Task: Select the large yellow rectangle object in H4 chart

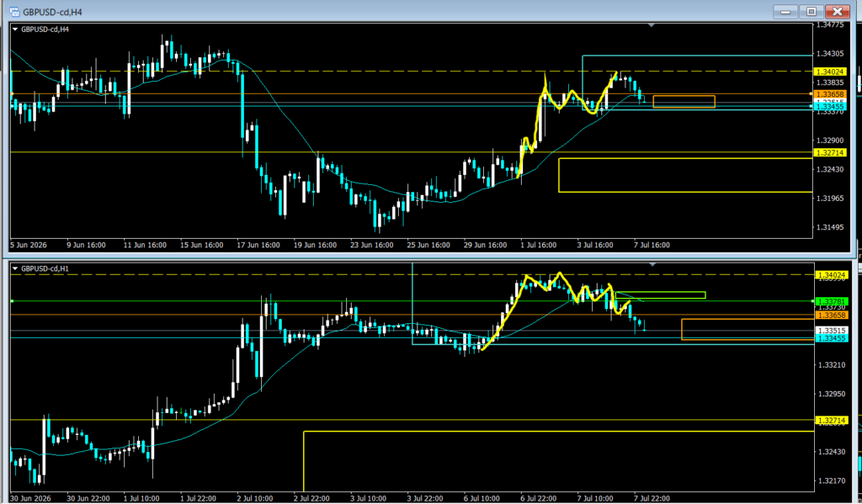Action: [x=685, y=175]
